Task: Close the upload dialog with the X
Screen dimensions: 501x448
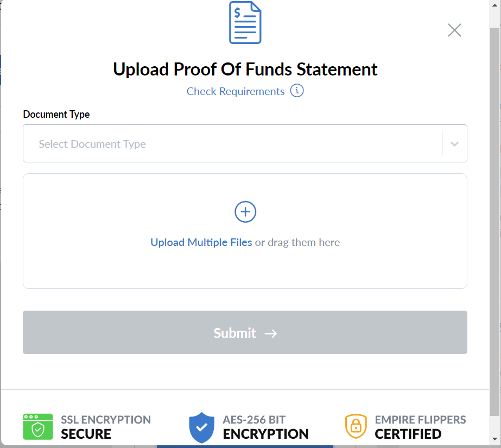Action: coord(454,30)
